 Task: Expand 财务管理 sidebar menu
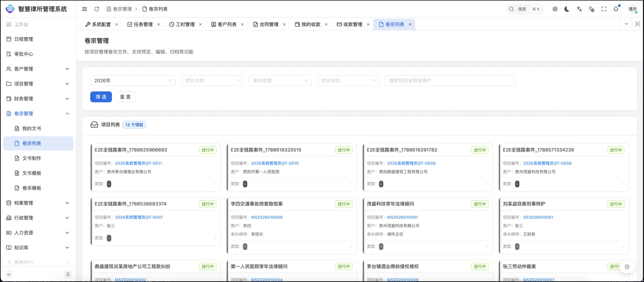click(x=38, y=99)
